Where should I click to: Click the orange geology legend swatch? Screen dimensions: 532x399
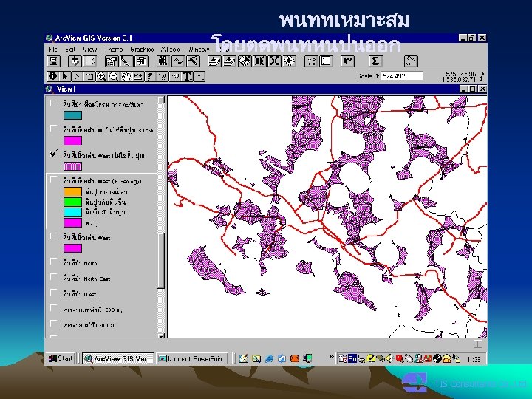tap(72, 191)
